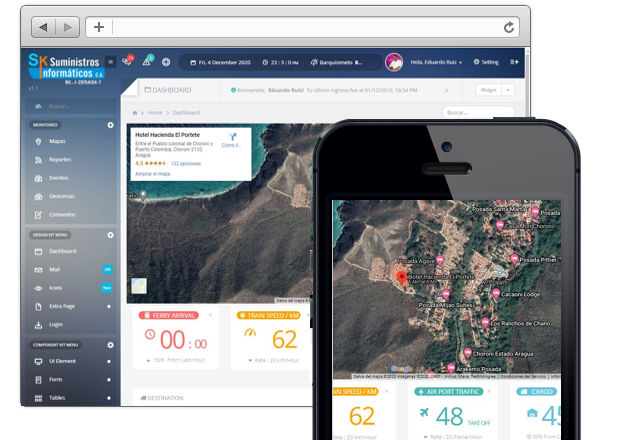Open Hola, Eduardo Ruiz user dropdown
The image size is (620, 440).
(436, 62)
